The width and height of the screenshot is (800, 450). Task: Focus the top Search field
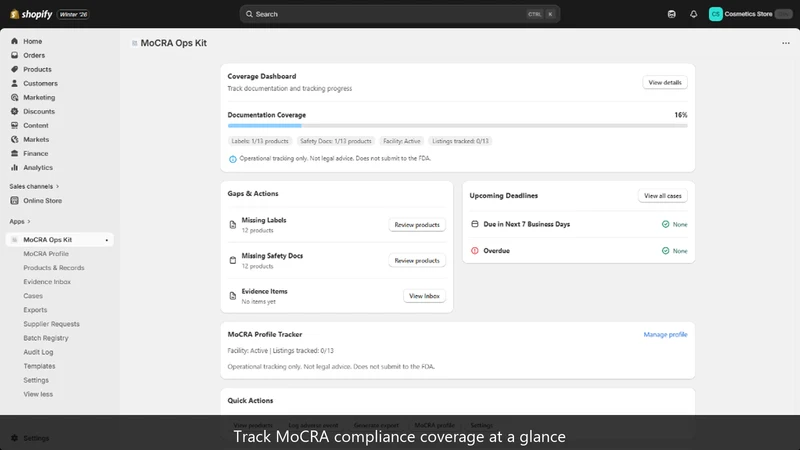click(x=399, y=14)
